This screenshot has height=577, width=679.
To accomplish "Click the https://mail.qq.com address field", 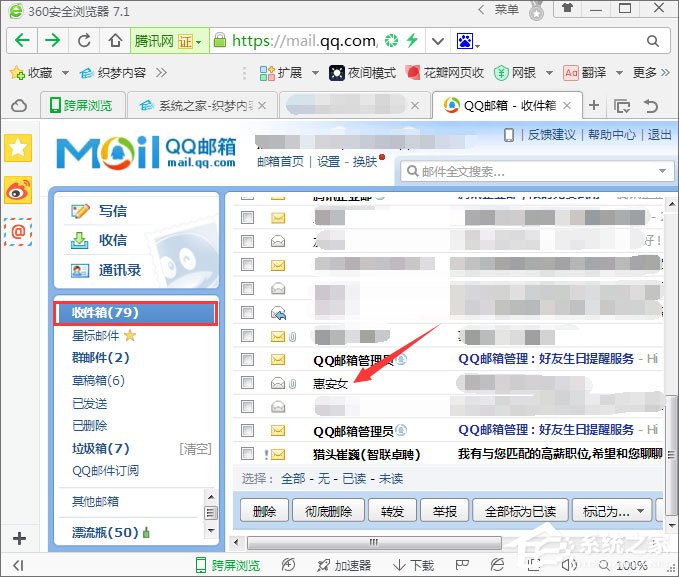I will tap(306, 41).
